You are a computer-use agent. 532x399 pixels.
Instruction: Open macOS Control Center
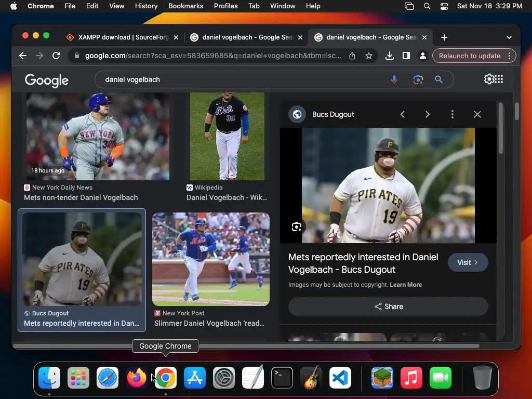coord(444,6)
